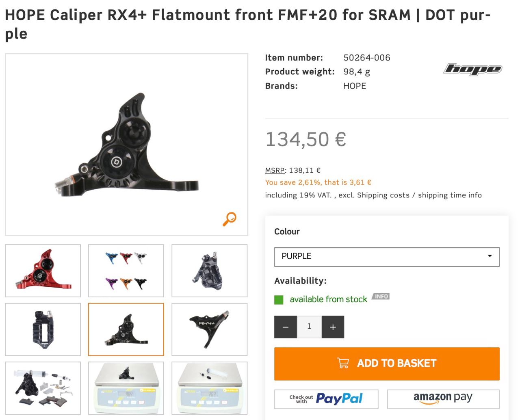
Task: Click the orange magnifier zoom icon
Action: (x=230, y=219)
